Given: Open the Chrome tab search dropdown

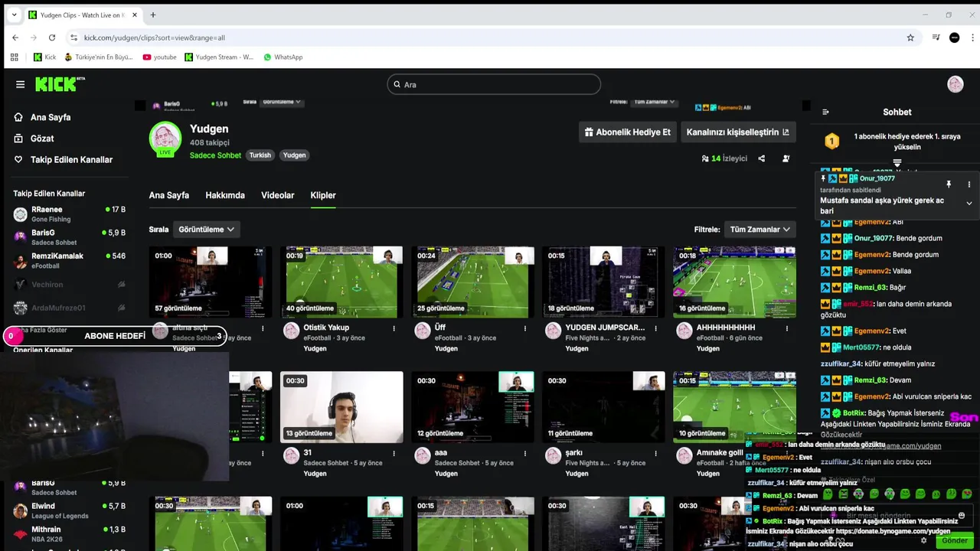Looking at the screenshot, I should point(14,15).
